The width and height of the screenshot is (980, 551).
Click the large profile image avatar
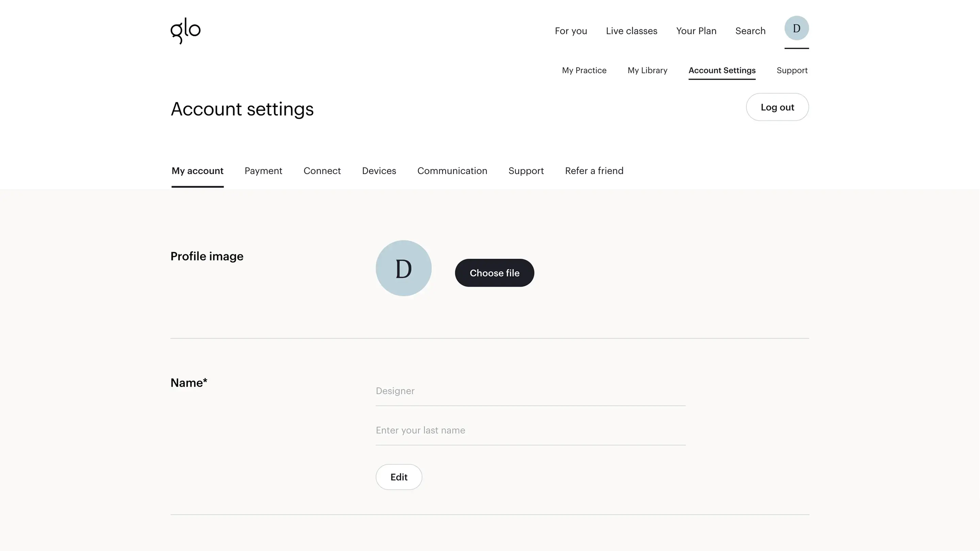(403, 268)
